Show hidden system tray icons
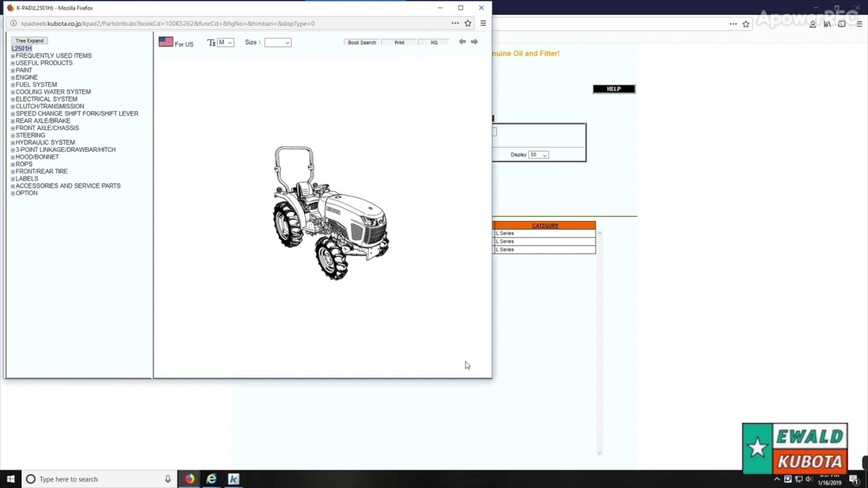Screen dimensions: 868x488 point(777,479)
